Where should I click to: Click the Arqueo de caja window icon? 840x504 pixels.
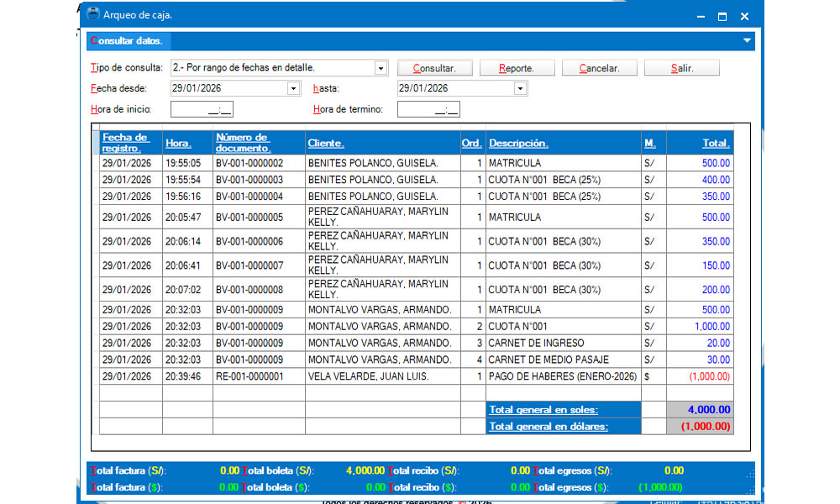coord(93,14)
